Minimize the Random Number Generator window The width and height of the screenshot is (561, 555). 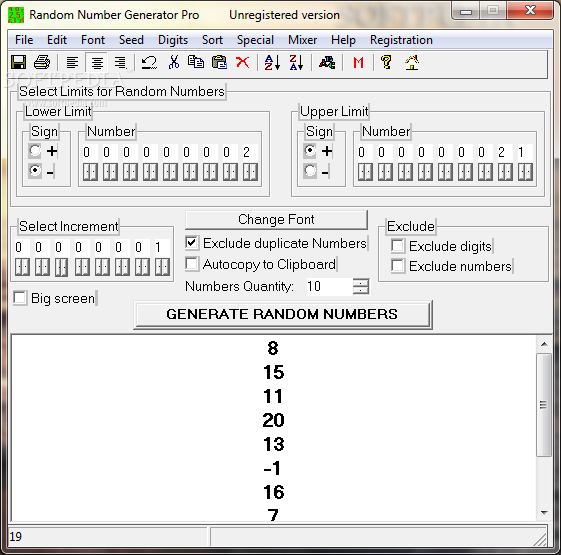465,11
